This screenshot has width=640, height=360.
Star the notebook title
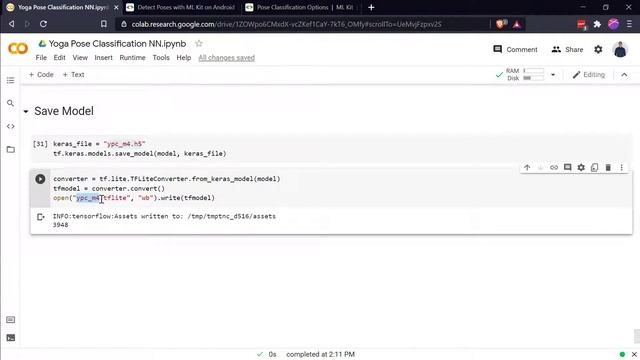click(199, 43)
